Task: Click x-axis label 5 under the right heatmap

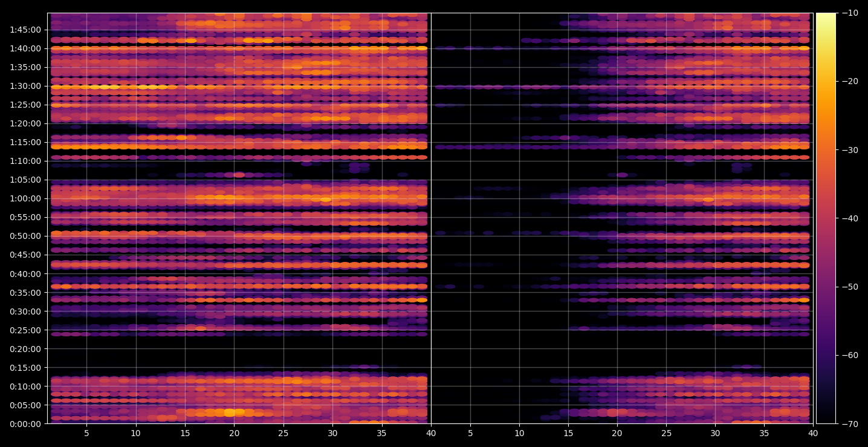Action: [470, 434]
